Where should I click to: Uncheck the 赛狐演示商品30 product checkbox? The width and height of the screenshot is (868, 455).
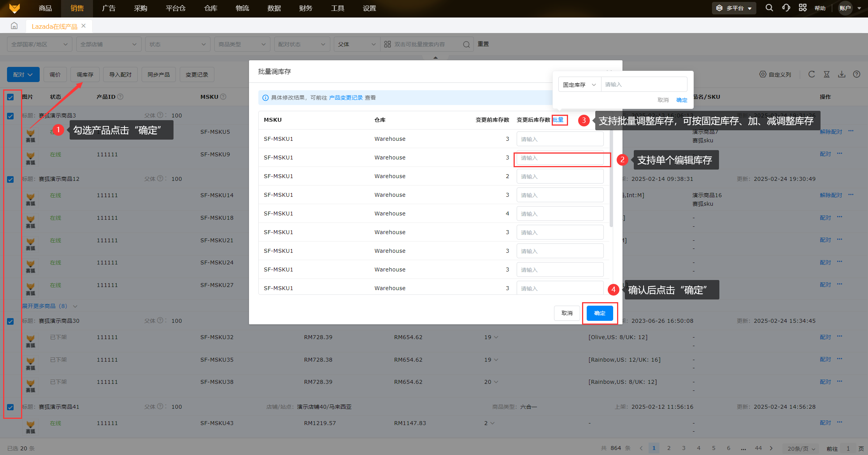point(11,322)
